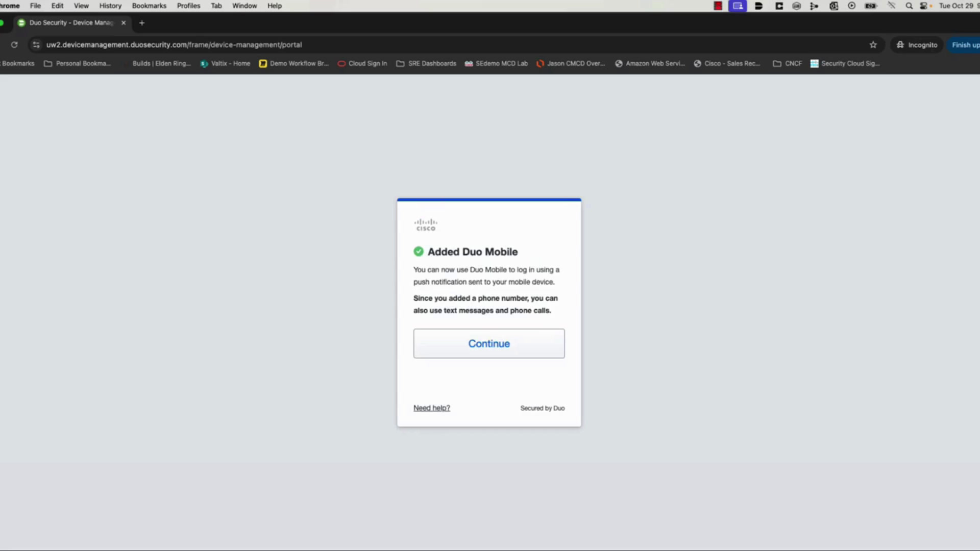
Task: Open a new tab with plus icon
Action: (x=142, y=23)
